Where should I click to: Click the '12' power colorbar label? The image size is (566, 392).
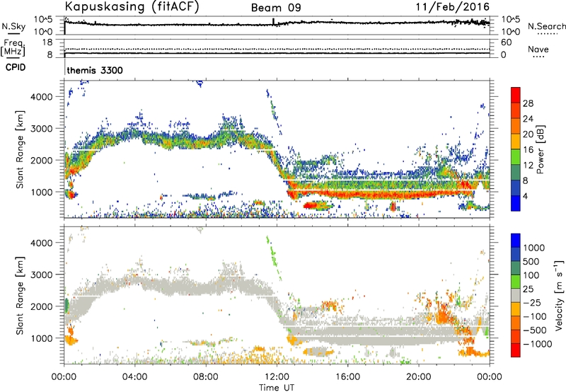coord(528,166)
